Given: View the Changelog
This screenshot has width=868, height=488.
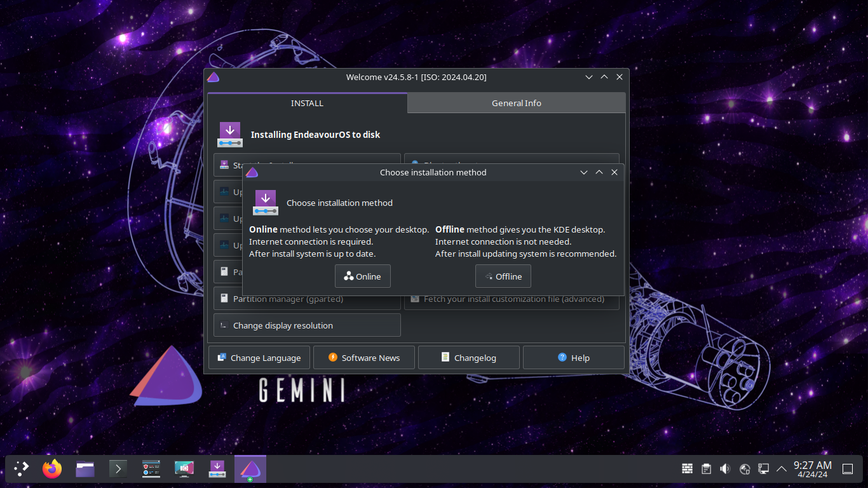Looking at the screenshot, I should [x=468, y=358].
